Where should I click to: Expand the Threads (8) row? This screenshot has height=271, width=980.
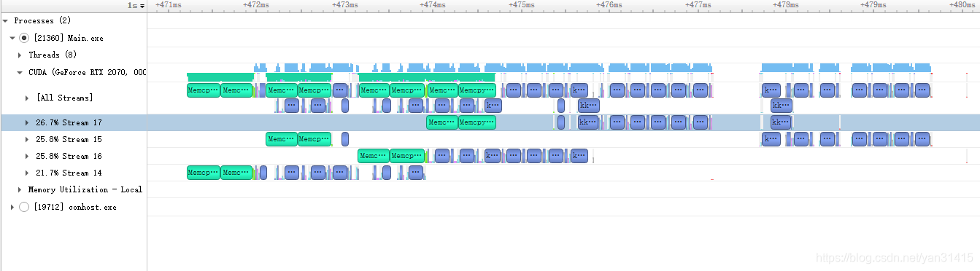tap(20, 55)
